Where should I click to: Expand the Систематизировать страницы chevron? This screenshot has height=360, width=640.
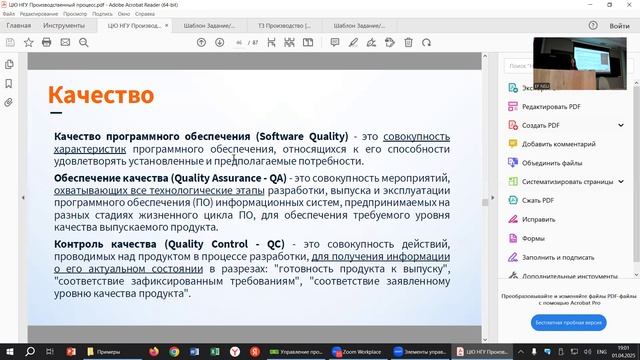(x=621, y=182)
